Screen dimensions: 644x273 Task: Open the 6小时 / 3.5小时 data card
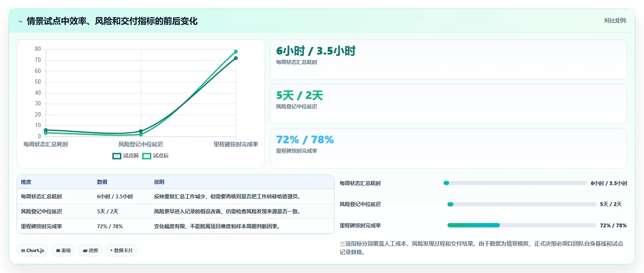[448, 59]
